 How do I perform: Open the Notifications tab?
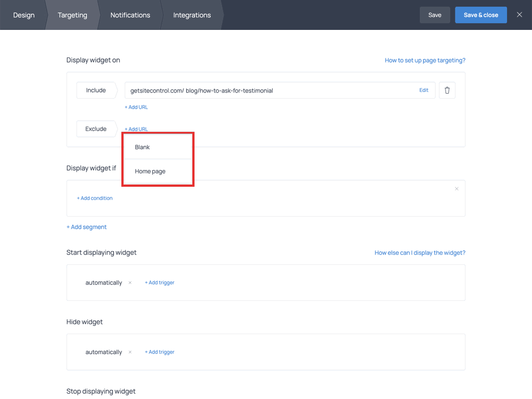point(130,15)
